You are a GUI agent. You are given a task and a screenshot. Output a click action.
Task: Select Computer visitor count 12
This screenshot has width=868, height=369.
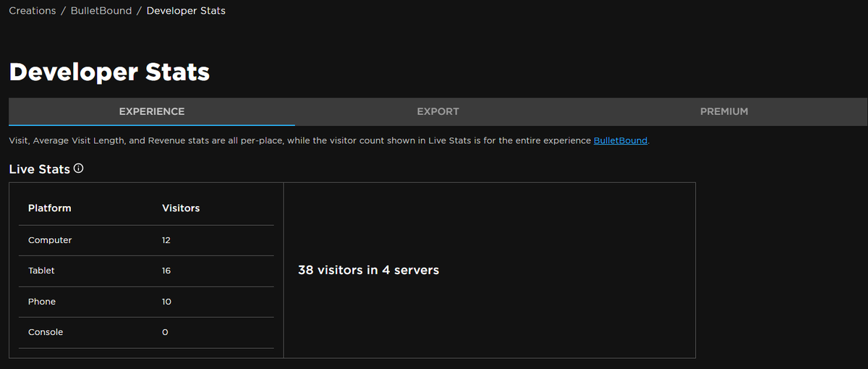click(166, 240)
